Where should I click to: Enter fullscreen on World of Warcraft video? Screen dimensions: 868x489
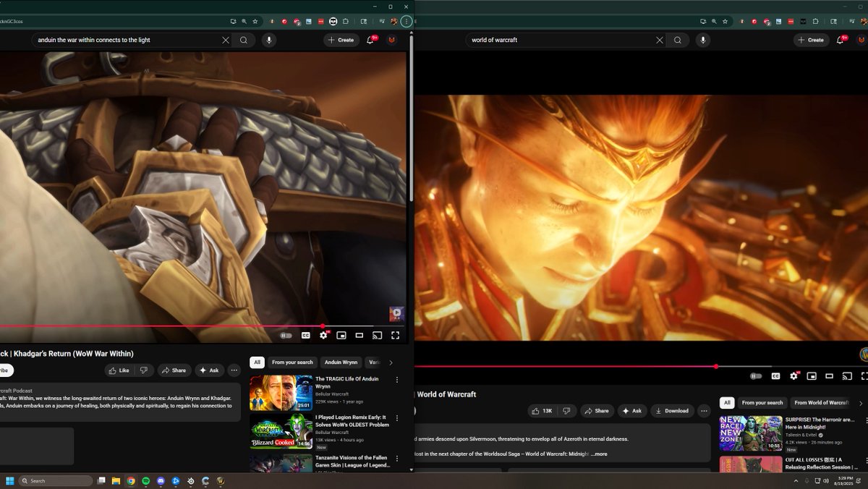point(865,376)
